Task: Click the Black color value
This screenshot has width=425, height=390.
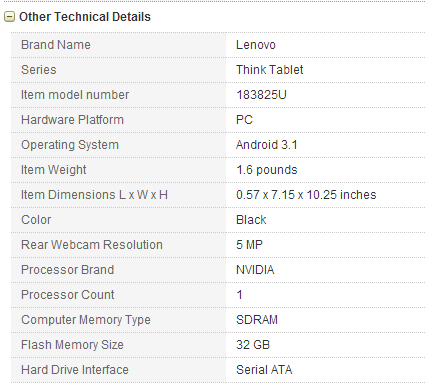Action: (x=251, y=220)
